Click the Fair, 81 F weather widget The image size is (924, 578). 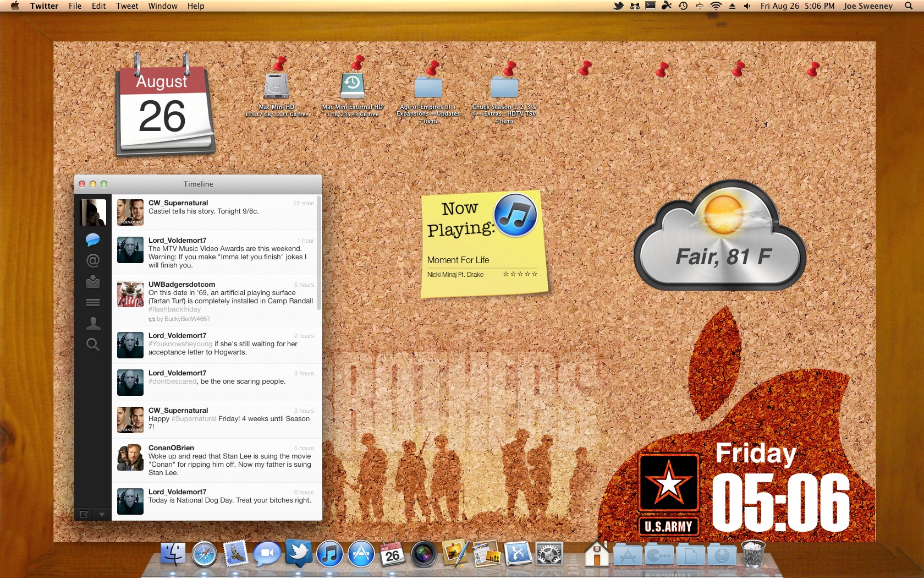coord(720,236)
